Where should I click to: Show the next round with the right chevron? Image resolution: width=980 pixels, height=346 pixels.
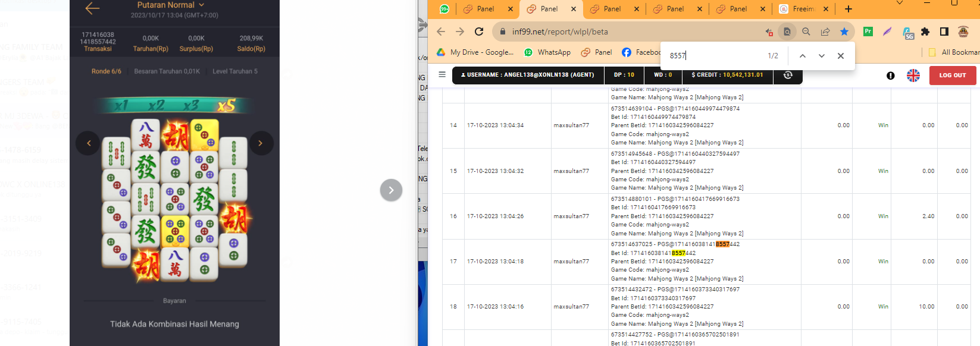(x=261, y=143)
